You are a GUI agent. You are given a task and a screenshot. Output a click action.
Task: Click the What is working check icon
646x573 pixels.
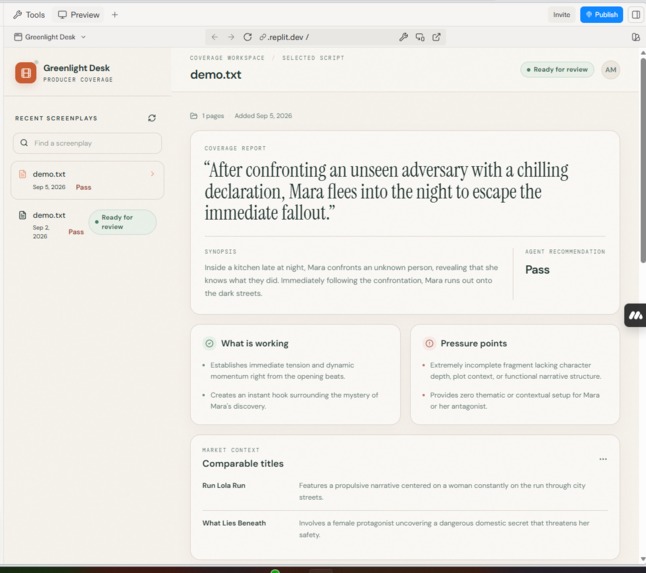[209, 343]
